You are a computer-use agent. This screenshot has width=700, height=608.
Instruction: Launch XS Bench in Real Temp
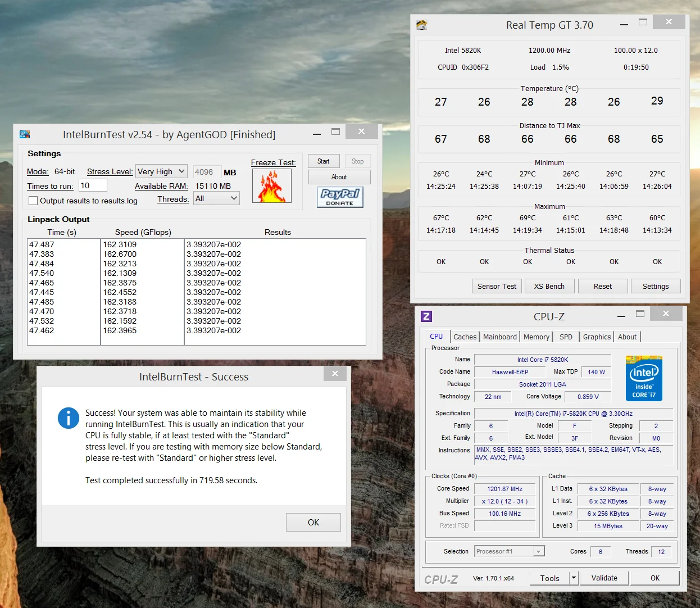pyautogui.click(x=549, y=286)
